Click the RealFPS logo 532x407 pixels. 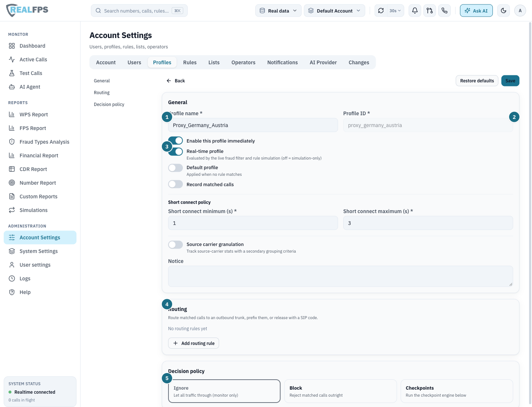click(27, 10)
